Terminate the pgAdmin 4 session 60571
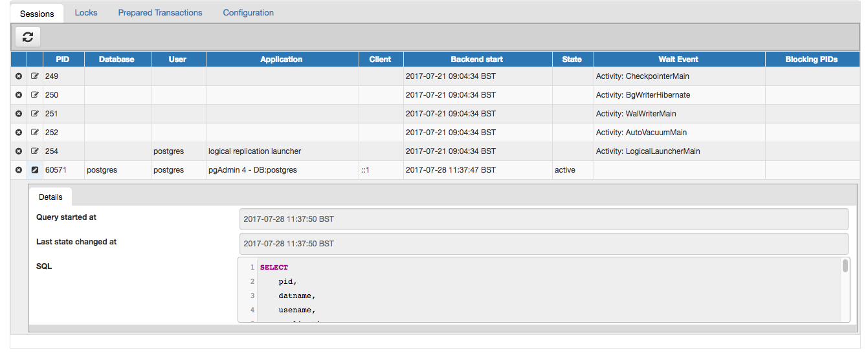The image size is (868, 355). click(x=19, y=170)
